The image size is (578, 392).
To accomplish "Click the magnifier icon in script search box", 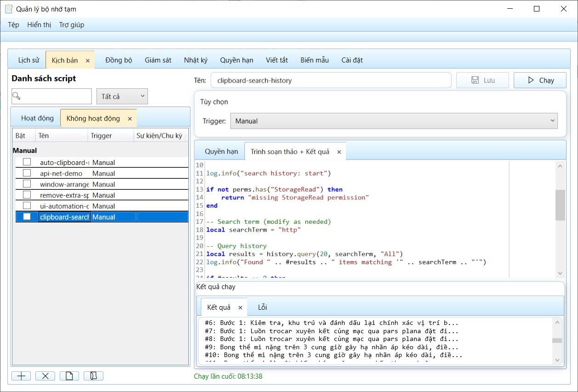I will click(17, 96).
